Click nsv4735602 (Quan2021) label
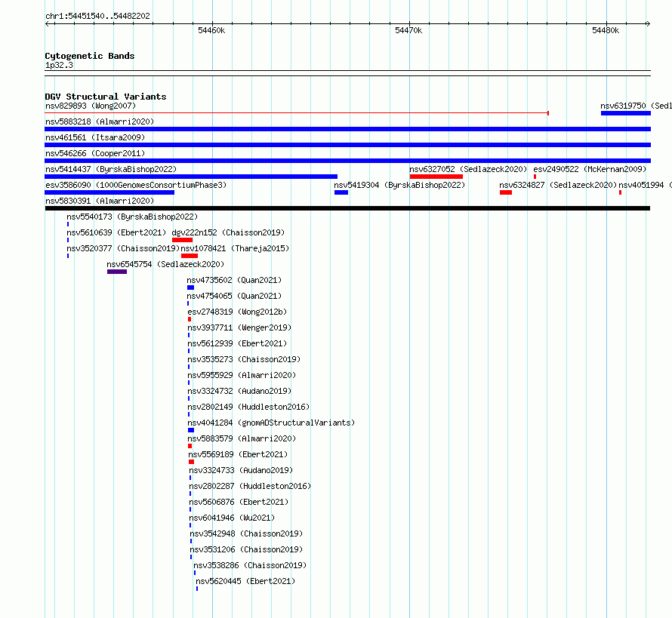672x618 pixels. click(234, 280)
